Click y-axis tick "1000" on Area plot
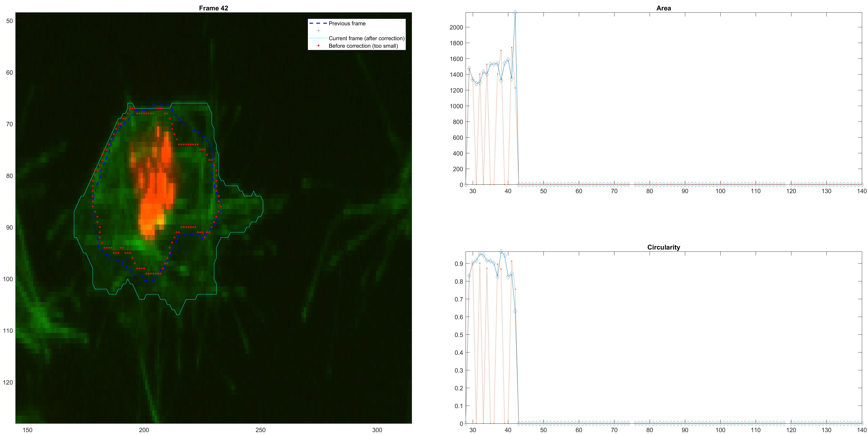868x435 pixels. click(456, 106)
